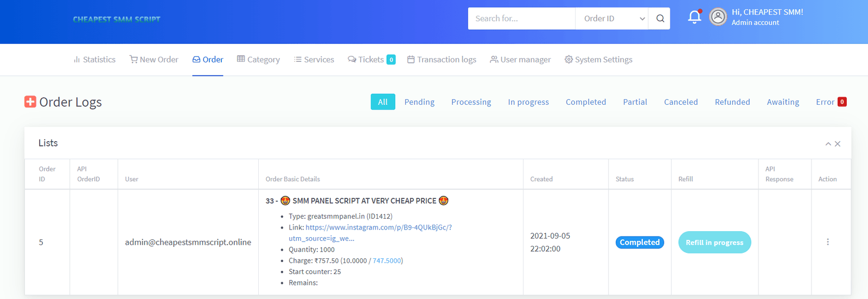Click the notification bell icon
The width and height of the screenshot is (868, 299).
694,17
